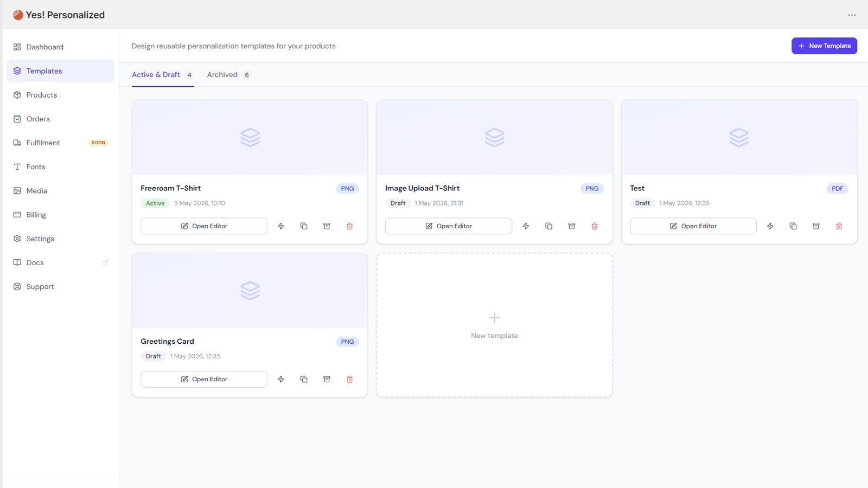The height and width of the screenshot is (488, 868).
Task: Duplicate the Freeroam T-Shirt template
Action: point(304,226)
